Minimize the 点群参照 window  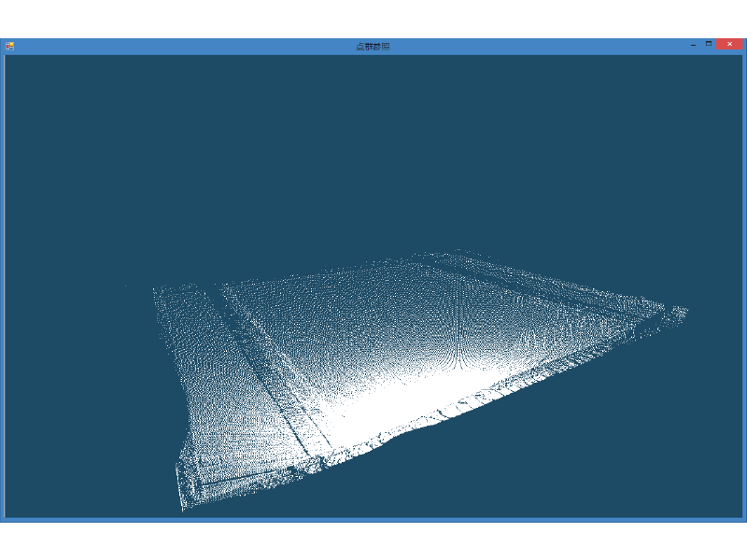[x=693, y=44]
